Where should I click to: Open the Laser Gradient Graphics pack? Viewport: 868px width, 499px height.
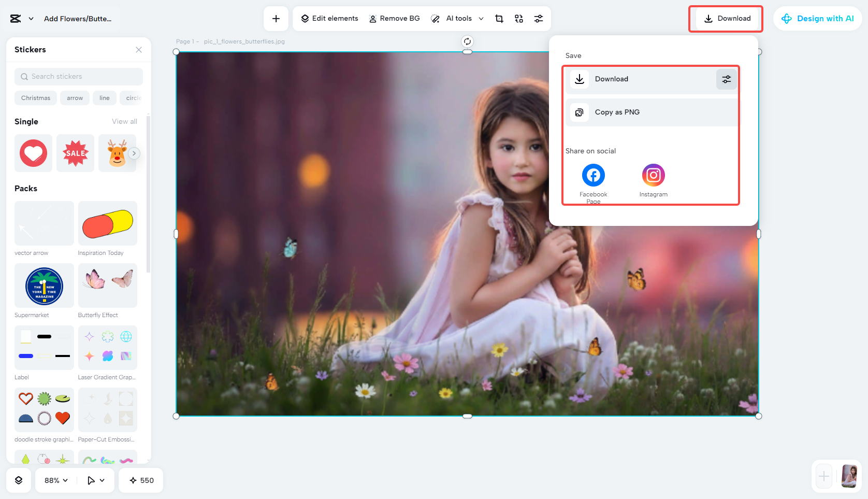[x=108, y=348]
